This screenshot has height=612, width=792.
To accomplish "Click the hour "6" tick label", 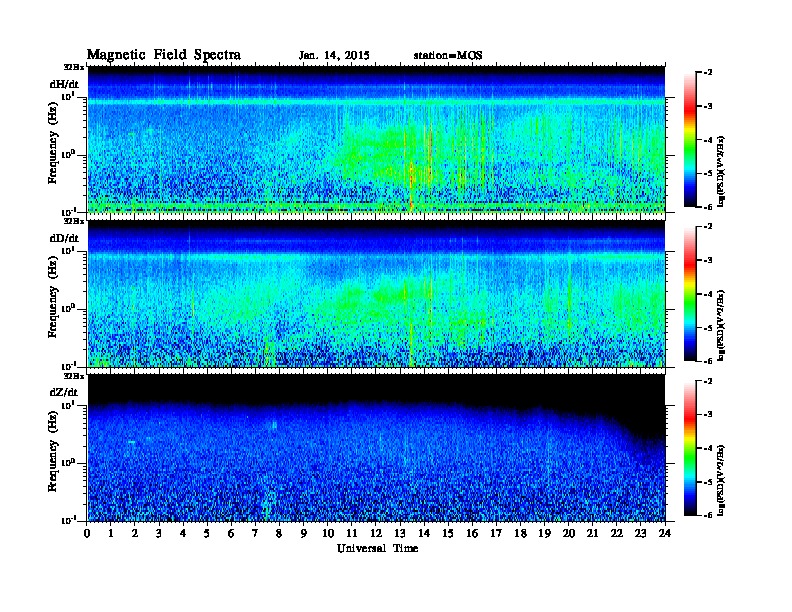I will [231, 533].
